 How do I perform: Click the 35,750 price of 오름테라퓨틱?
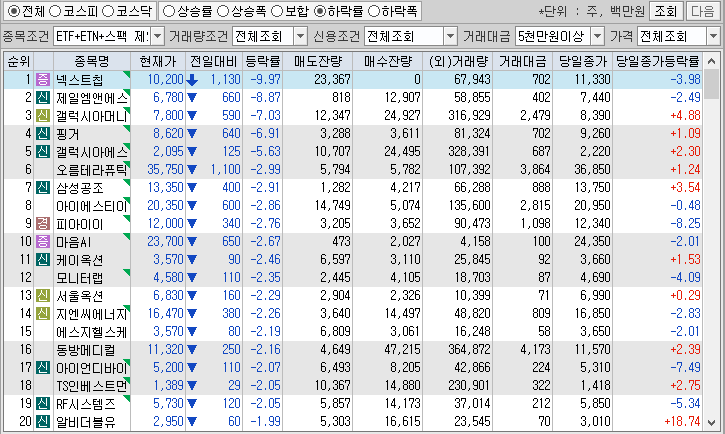click(x=165, y=170)
